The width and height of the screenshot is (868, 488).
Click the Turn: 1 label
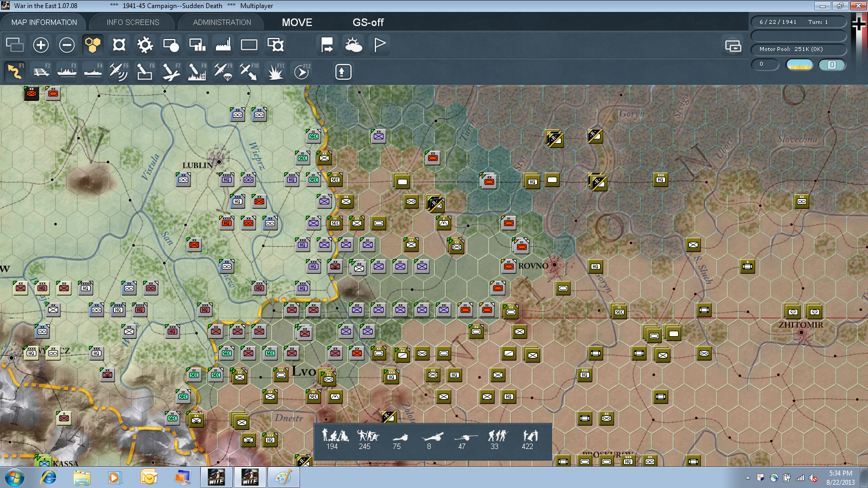818,22
